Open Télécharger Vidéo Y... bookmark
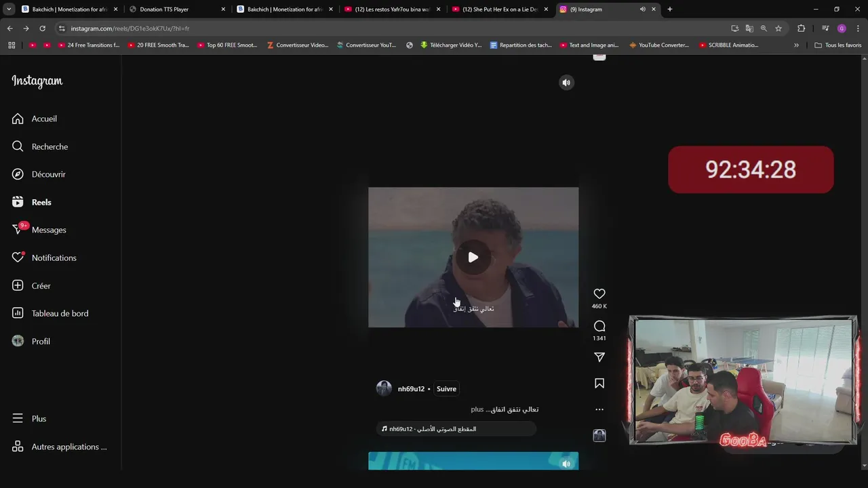868x488 pixels. [450, 45]
